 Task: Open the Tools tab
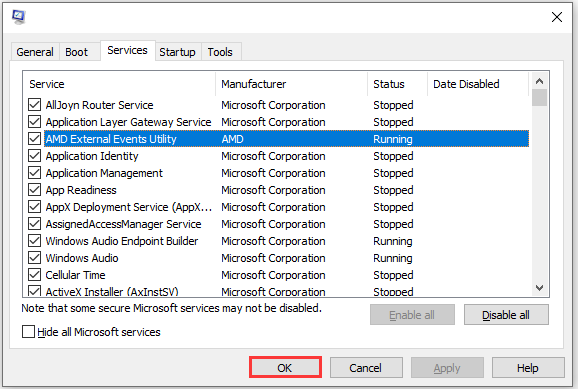(x=220, y=52)
